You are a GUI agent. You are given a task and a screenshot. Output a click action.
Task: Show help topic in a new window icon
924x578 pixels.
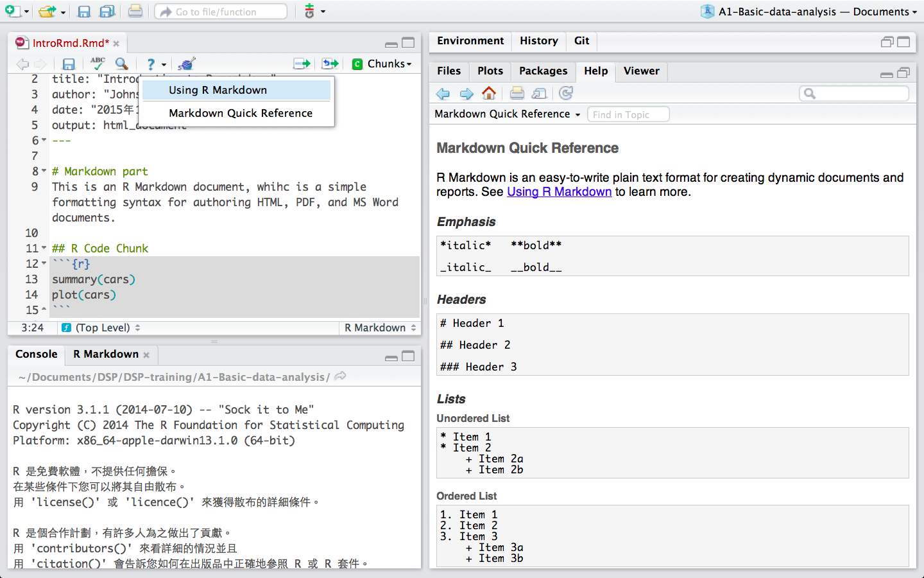coord(540,93)
